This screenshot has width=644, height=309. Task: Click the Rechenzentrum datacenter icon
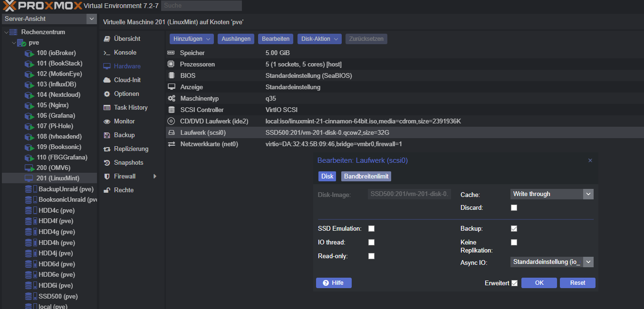[13, 32]
